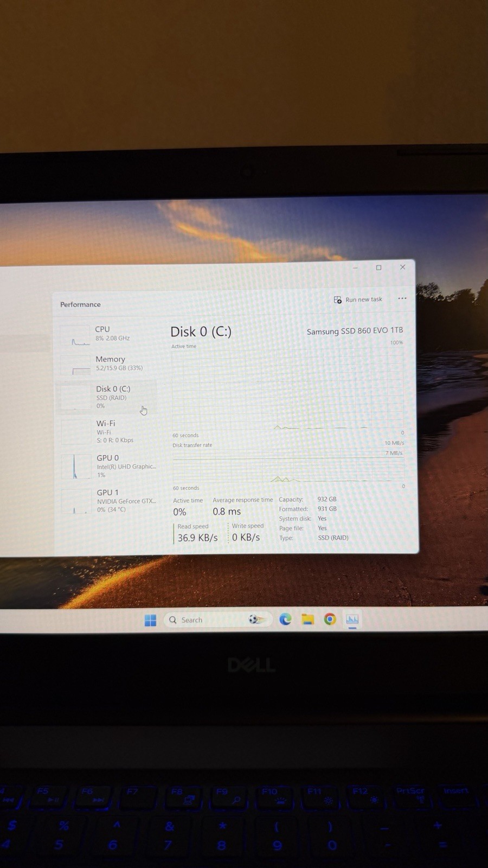Select the Wi-Fi performance entry
Image resolution: width=488 pixels, height=868 pixels.
(x=106, y=431)
